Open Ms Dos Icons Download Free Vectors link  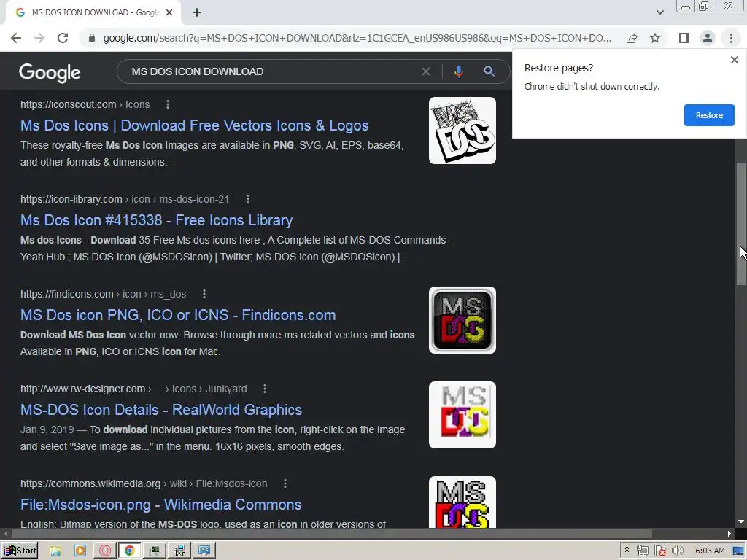(194, 125)
